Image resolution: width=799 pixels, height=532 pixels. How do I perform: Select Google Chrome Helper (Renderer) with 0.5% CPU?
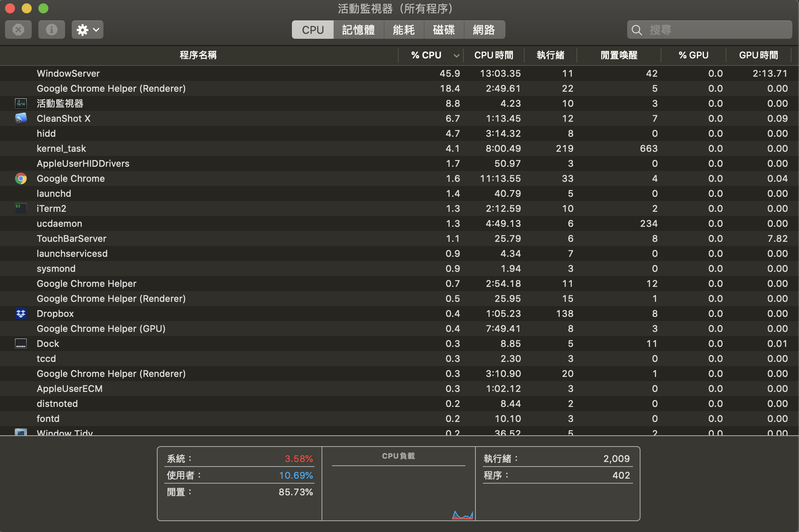click(x=399, y=299)
